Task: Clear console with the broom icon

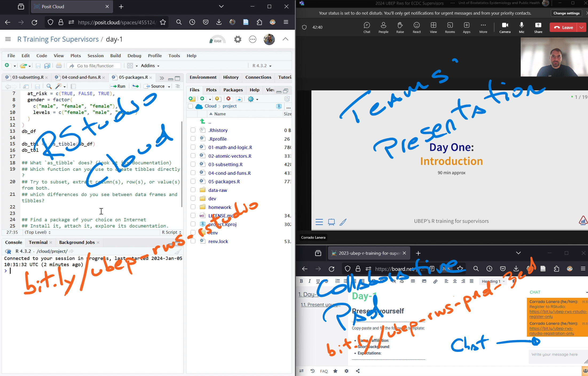Action: [x=178, y=251]
